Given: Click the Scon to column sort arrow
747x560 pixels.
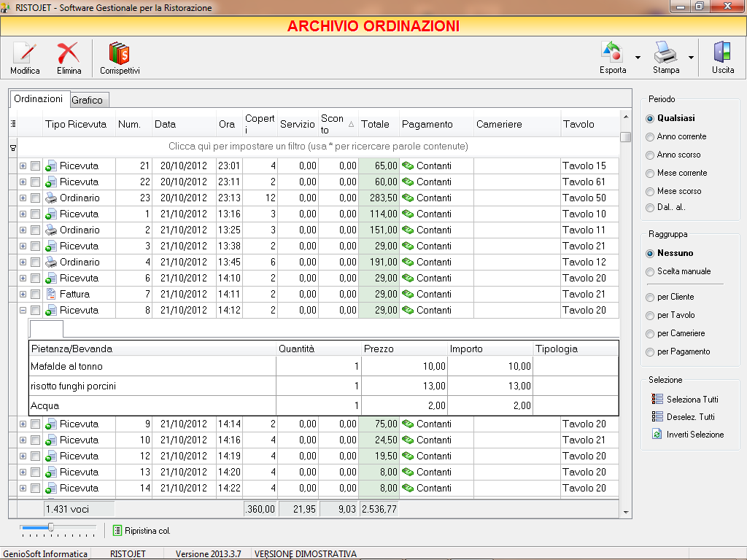Looking at the screenshot, I should coord(351,124).
